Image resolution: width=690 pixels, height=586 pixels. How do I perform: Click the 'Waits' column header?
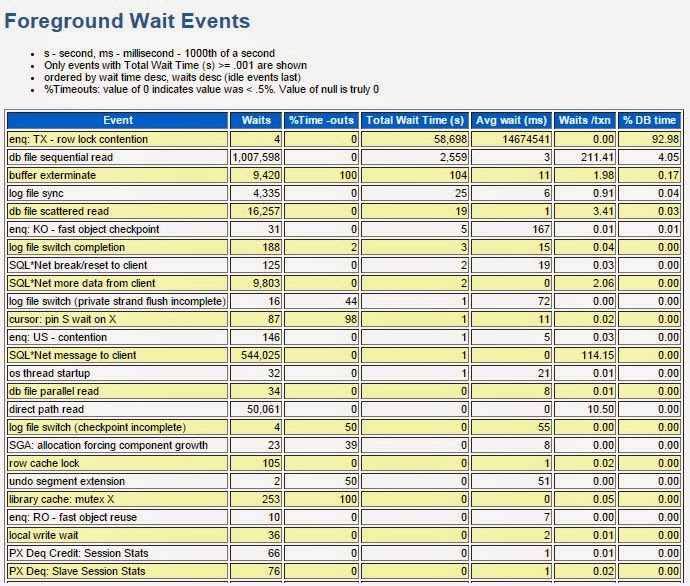pyautogui.click(x=256, y=121)
